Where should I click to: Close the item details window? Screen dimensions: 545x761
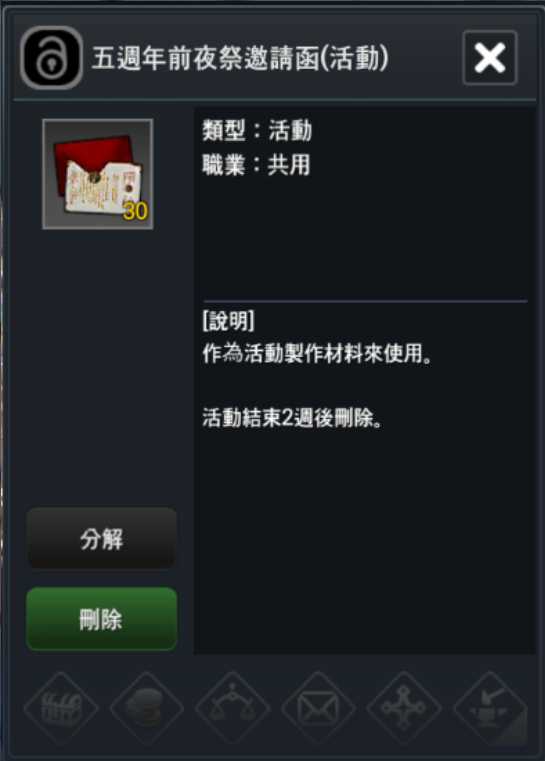(x=490, y=58)
